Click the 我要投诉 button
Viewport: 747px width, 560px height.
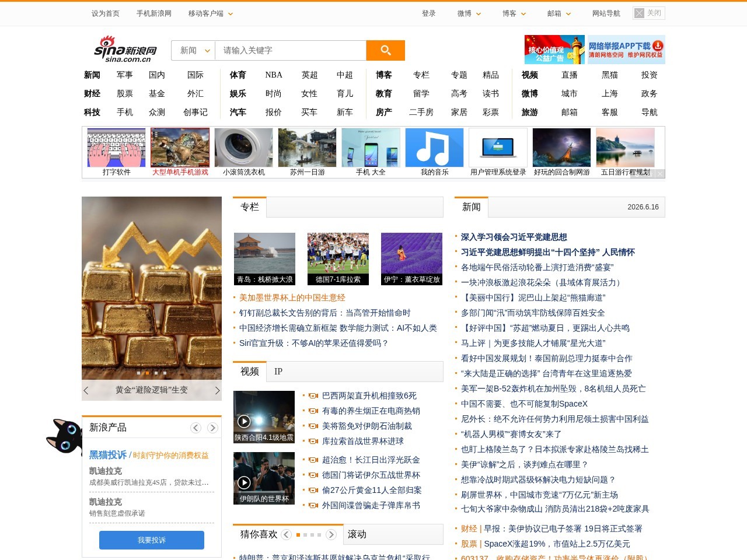(x=152, y=540)
